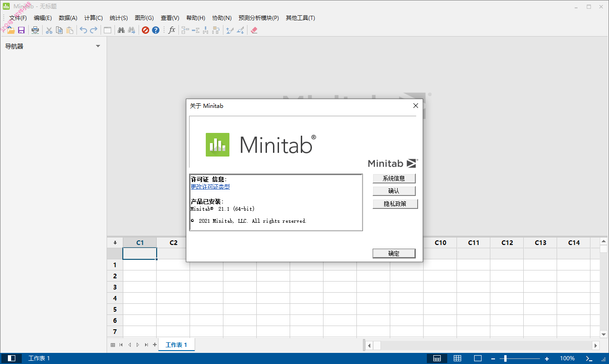This screenshot has height=364, width=609.
Task: Save the project with the floppy icon
Action: coord(21,30)
